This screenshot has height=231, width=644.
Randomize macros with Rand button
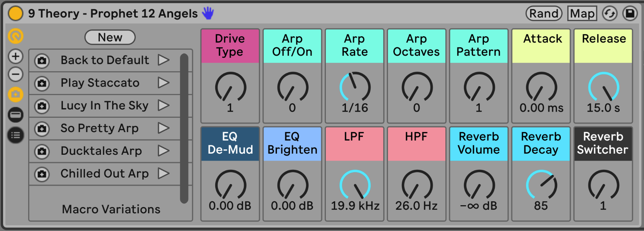tap(544, 13)
